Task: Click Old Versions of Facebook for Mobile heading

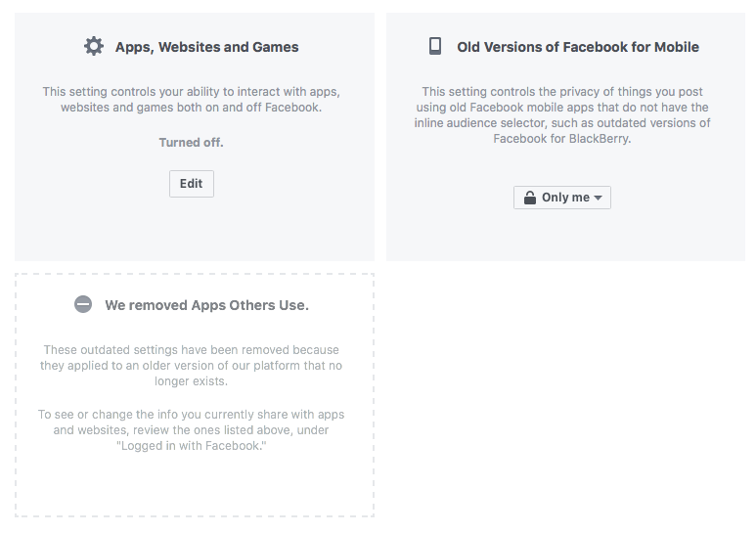Action: (578, 47)
